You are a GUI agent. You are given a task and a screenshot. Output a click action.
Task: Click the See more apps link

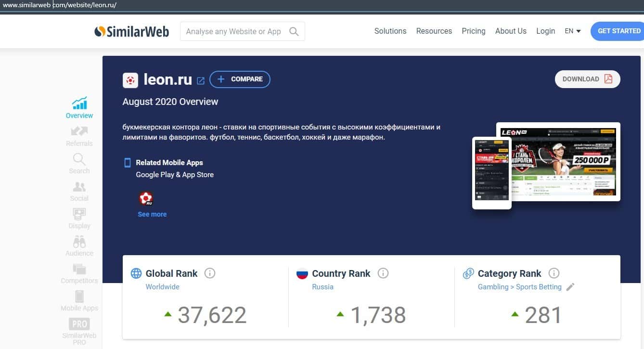click(152, 214)
